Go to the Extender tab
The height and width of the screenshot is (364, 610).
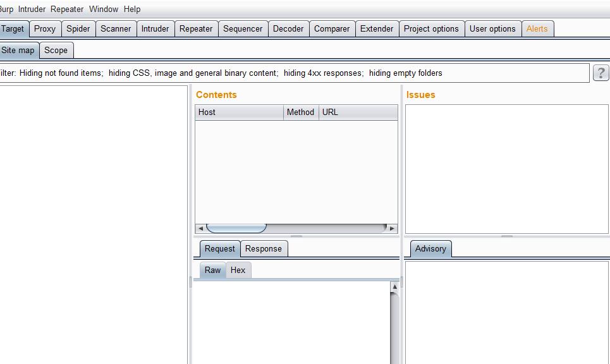tap(377, 29)
